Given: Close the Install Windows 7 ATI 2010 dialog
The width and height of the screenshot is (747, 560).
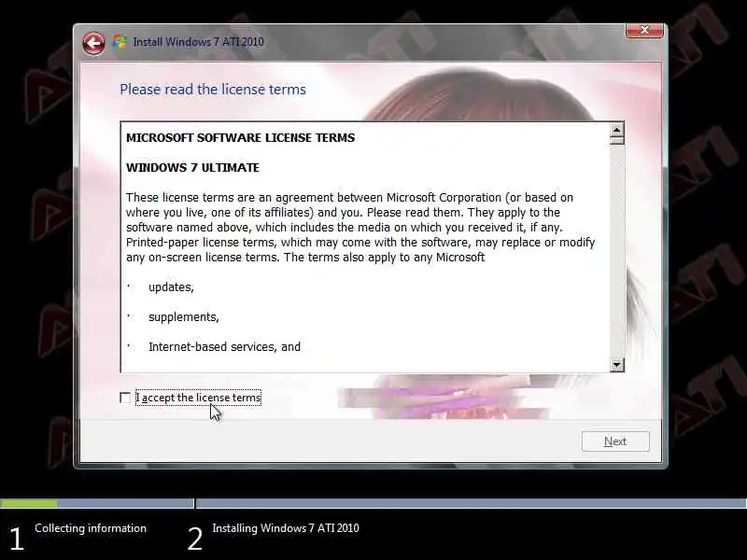Looking at the screenshot, I should click(x=644, y=31).
